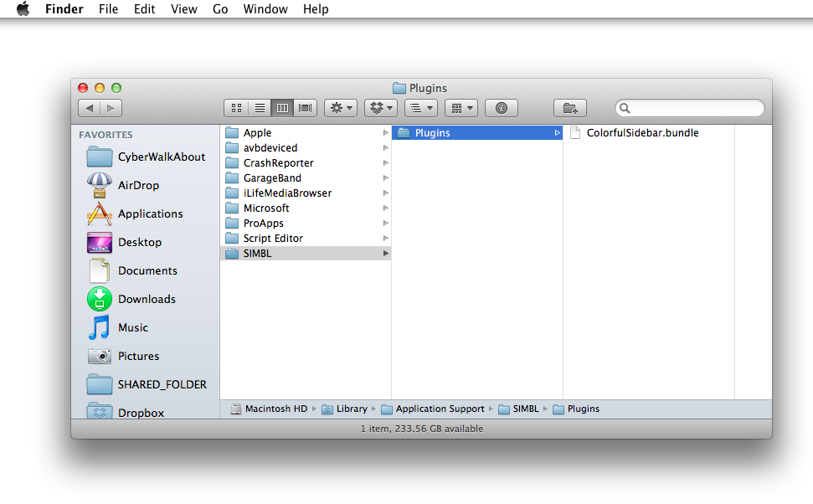Open SHARED_FOLDER in the sidebar
The image size is (813, 504).
click(147, 384)
